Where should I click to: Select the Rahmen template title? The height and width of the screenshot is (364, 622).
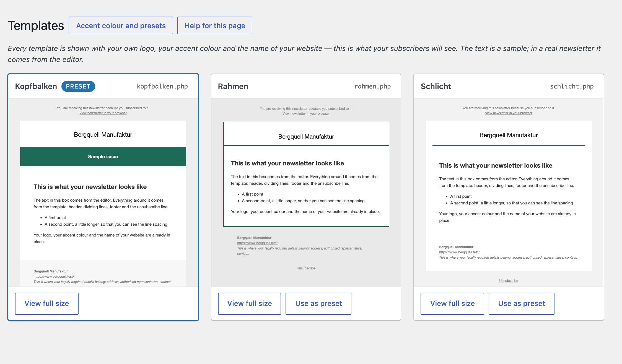[233, 86]
